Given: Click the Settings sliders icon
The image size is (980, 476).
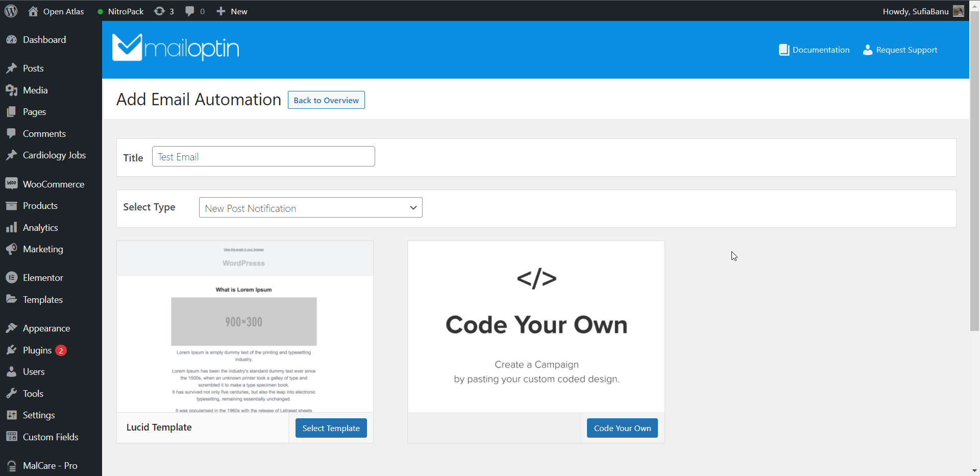Looking at the screenshot, I should pyautogui.click(x=11, y=415).
